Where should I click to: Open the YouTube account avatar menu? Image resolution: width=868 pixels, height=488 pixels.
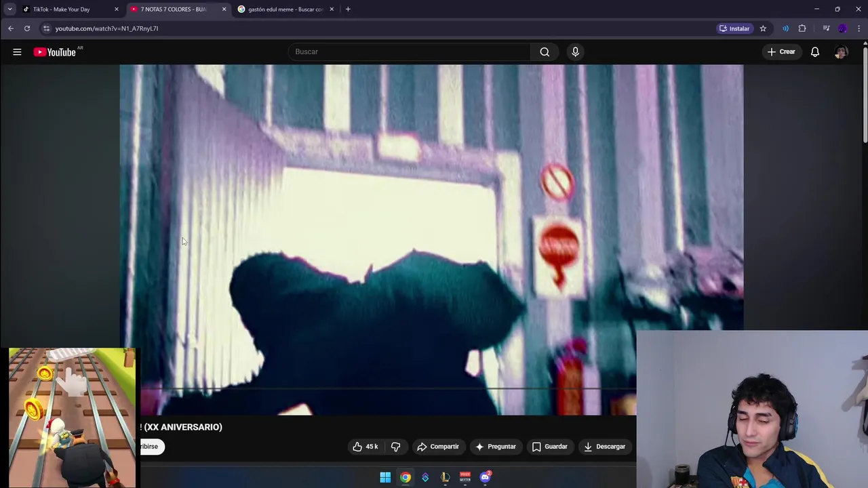841,52
